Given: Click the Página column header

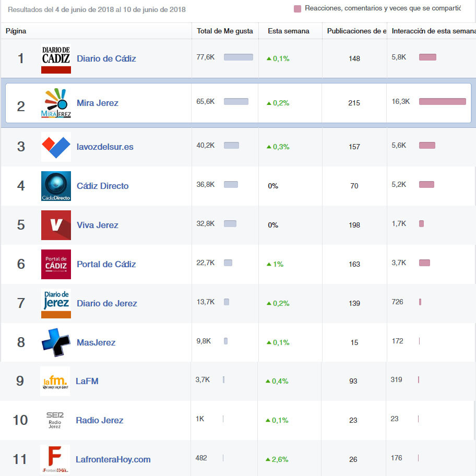Looking at the screenshot, I should (x=16, y=31).
